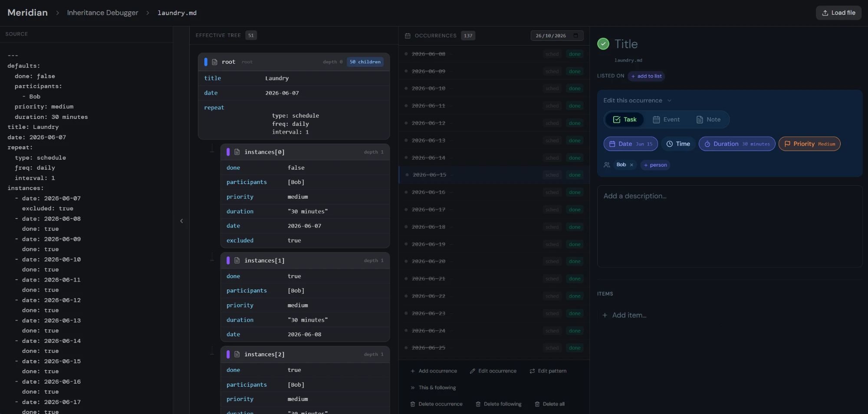The width and height of the screenshot is (868, 414).
Task: Click This & following action
Action: point(433,388)
